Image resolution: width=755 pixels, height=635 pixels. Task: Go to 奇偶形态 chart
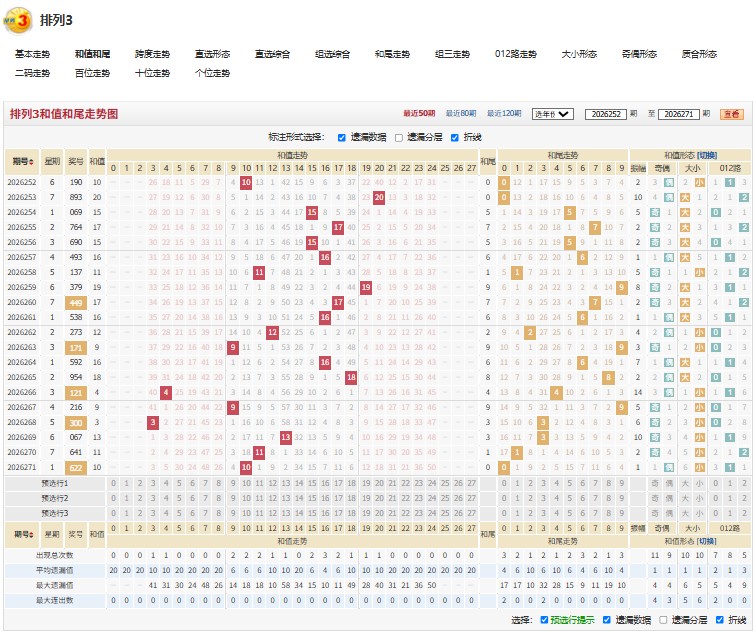(639, 54)
